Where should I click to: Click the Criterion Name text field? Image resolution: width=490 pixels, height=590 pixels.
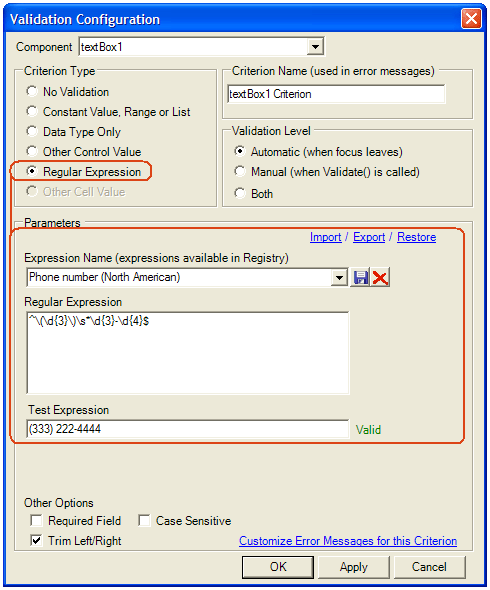pos(336,94)
